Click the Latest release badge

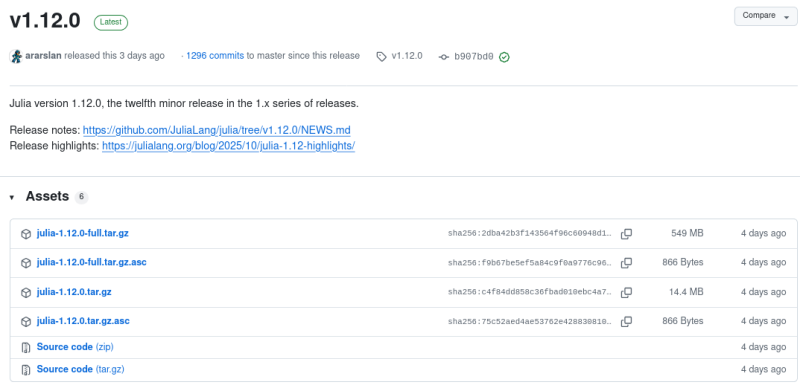(x=111, y=22)
